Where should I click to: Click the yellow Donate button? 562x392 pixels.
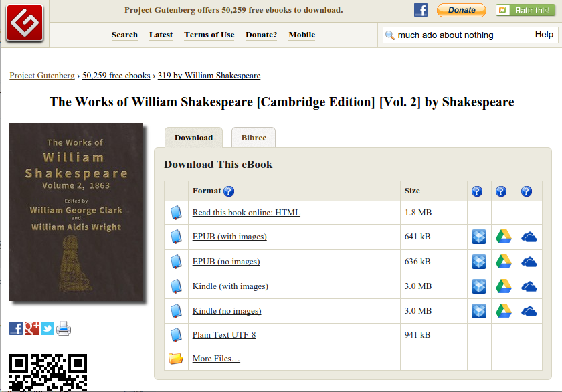click(x=462, y=11)
